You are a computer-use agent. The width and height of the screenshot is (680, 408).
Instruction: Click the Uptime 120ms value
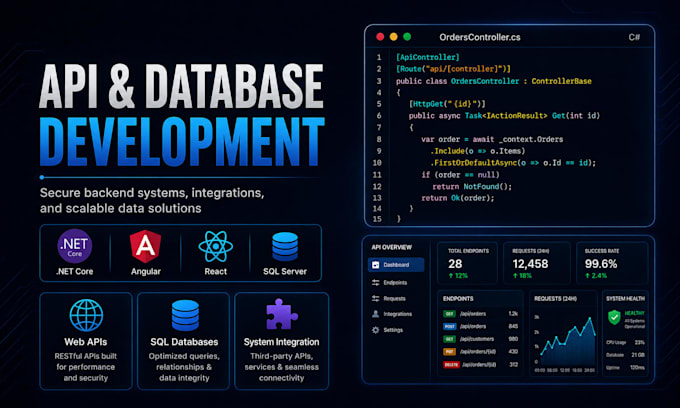(x=637, y=368)
